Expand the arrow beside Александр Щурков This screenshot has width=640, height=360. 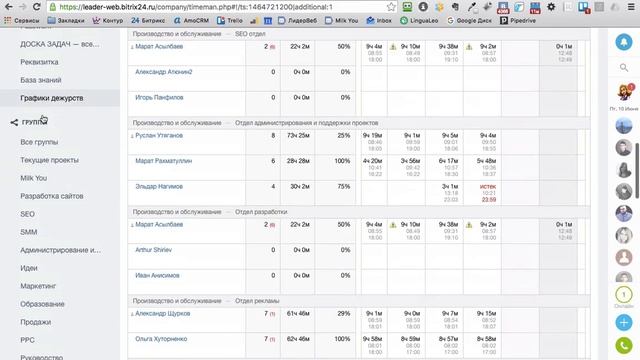pos(132,314)
